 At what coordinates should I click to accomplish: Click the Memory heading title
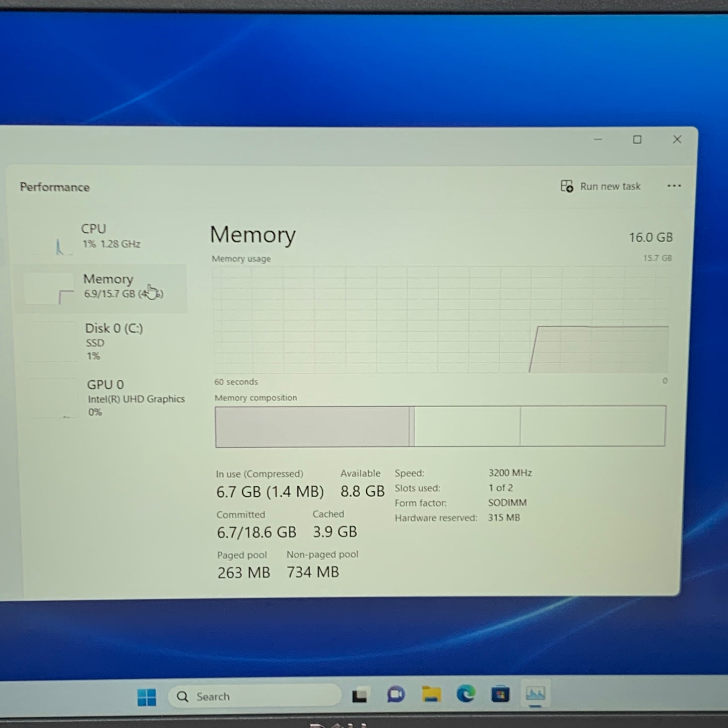[x=252, y=235]
